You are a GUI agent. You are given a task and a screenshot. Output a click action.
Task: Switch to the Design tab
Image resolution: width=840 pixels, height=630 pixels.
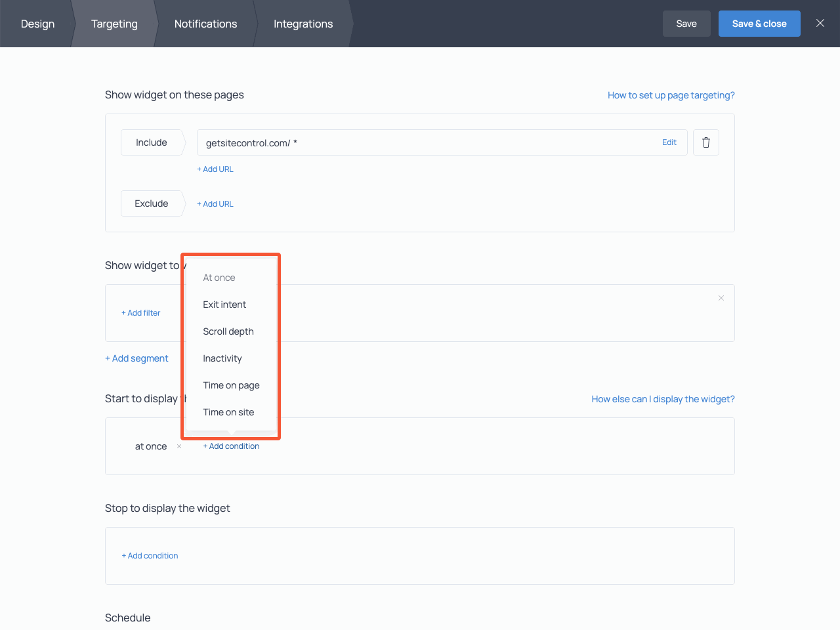37,24
